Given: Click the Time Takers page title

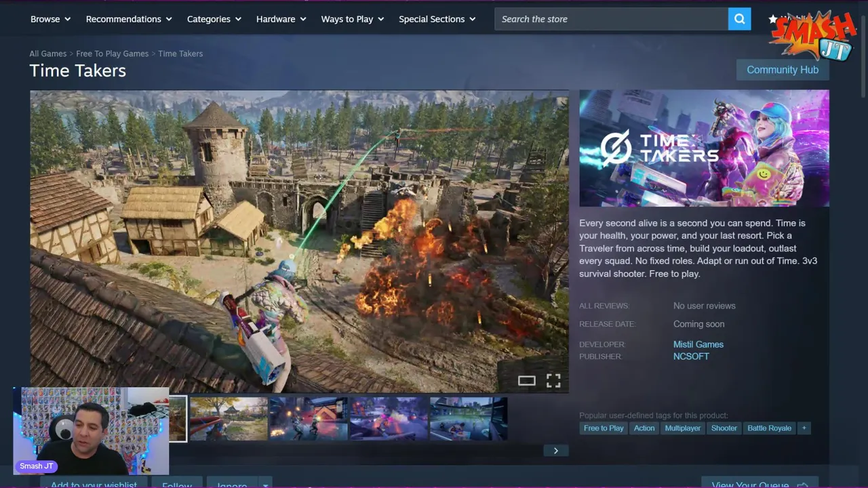Looking at the screenshot, I should [78, 70].
